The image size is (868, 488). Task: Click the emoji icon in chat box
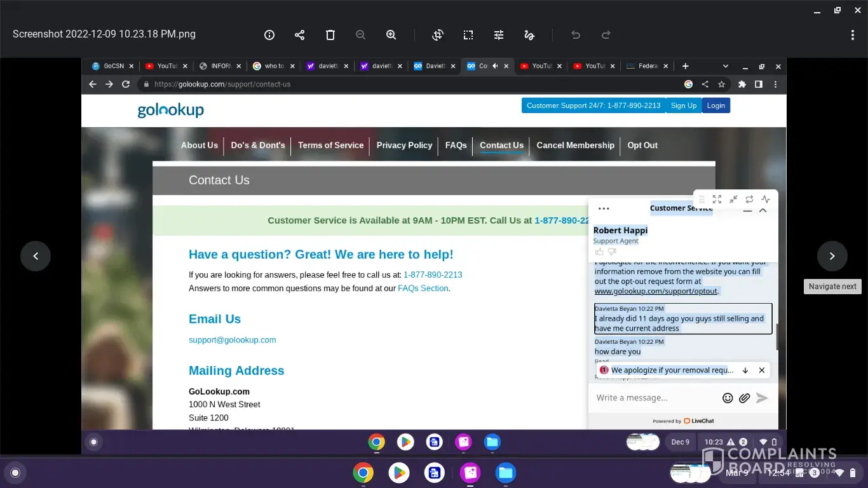pyautogui.click(x=728, y=398)
